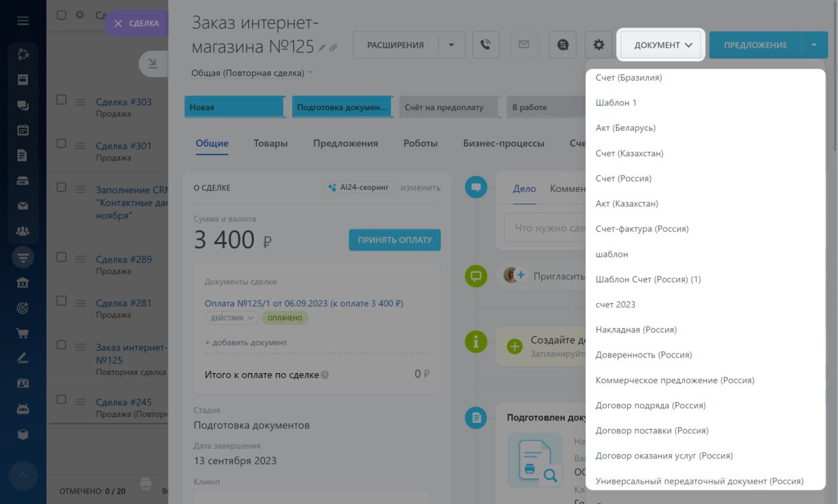
Task: Open the company building sidebar icon
Action: pos(23,283)
